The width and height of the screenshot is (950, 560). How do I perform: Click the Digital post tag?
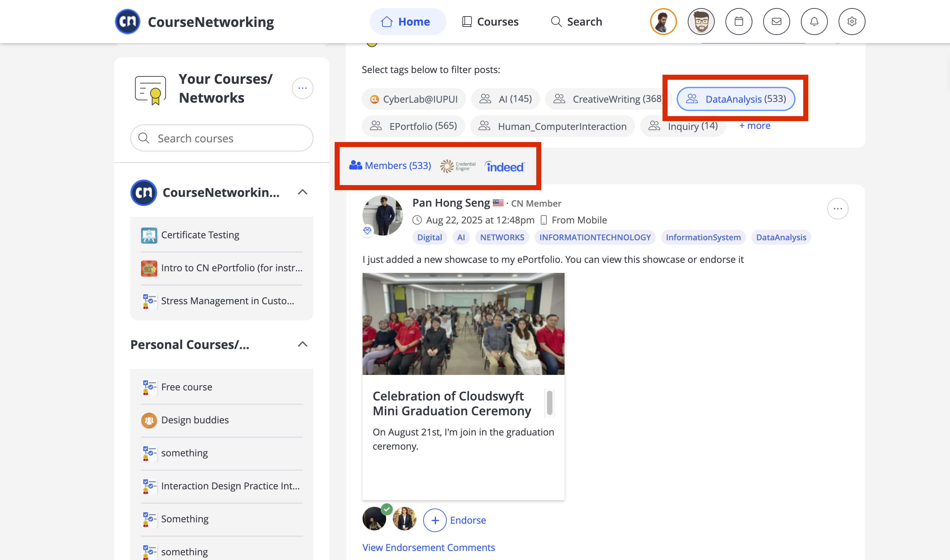[430, 237]
